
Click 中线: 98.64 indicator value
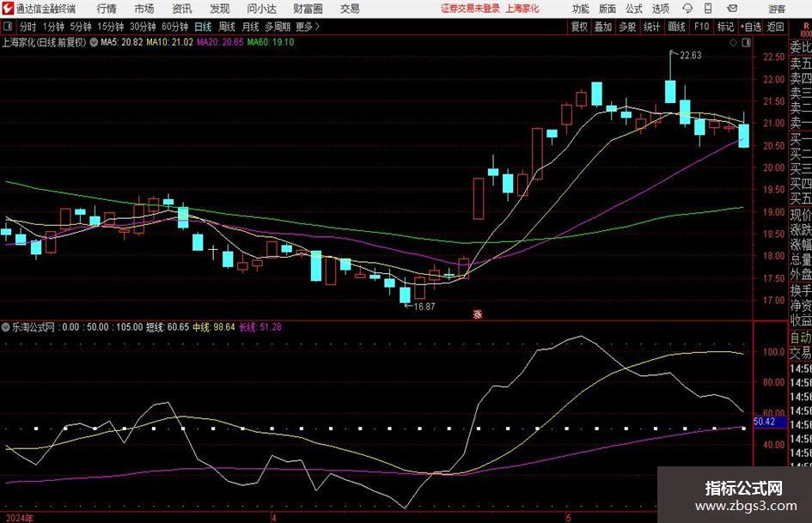(214, 327)
